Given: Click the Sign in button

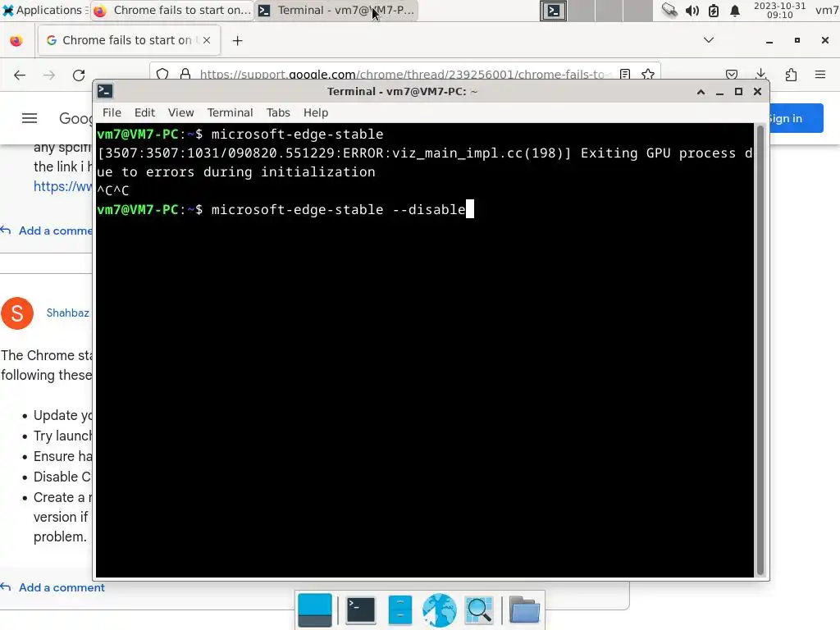Looking at the screenshot, I should 795,118.
